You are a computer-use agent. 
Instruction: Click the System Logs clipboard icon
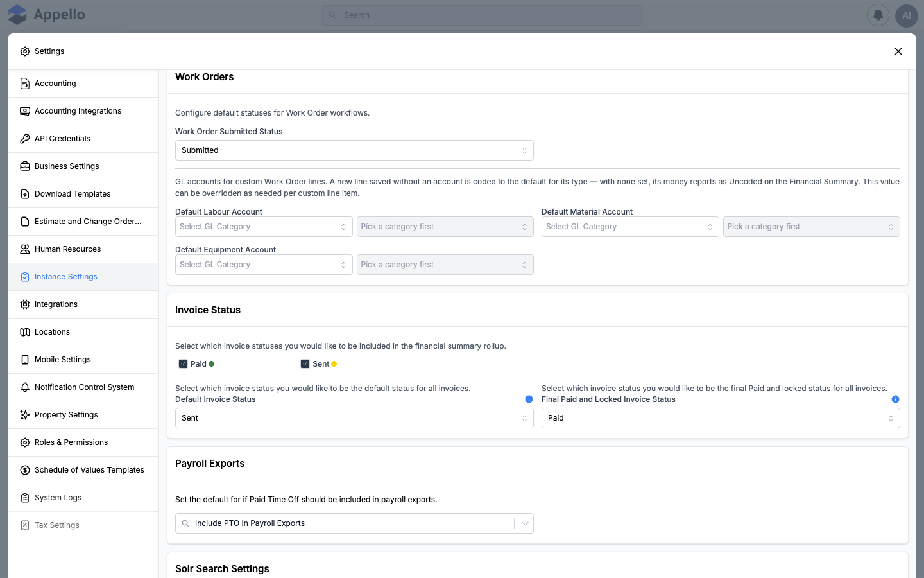coord(25,498)
